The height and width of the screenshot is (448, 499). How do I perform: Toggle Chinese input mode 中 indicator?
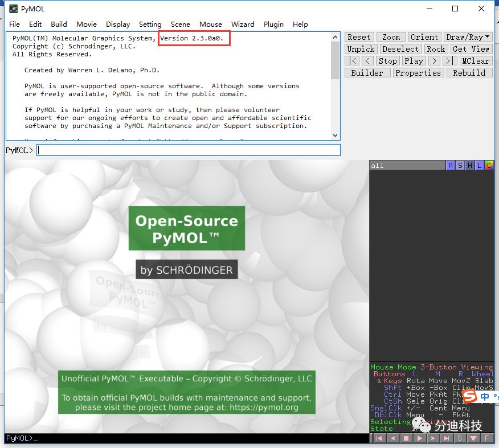(x=485, y=397)
